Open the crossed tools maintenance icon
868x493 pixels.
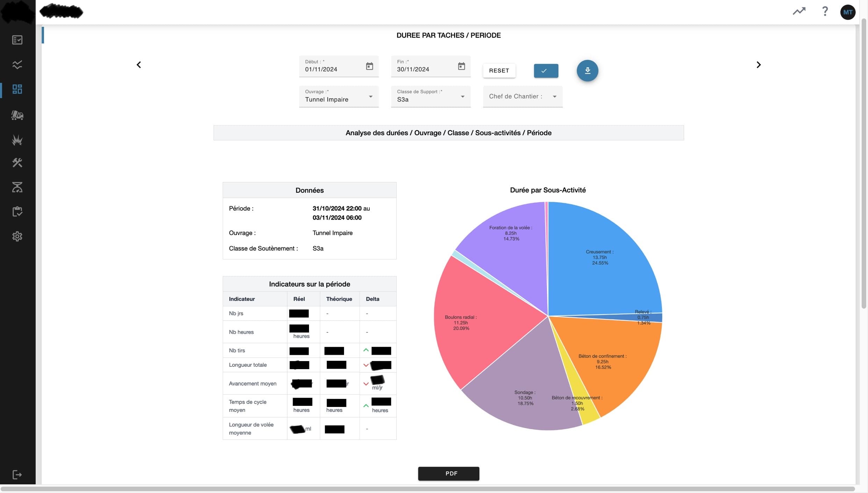tap(17, 163)
